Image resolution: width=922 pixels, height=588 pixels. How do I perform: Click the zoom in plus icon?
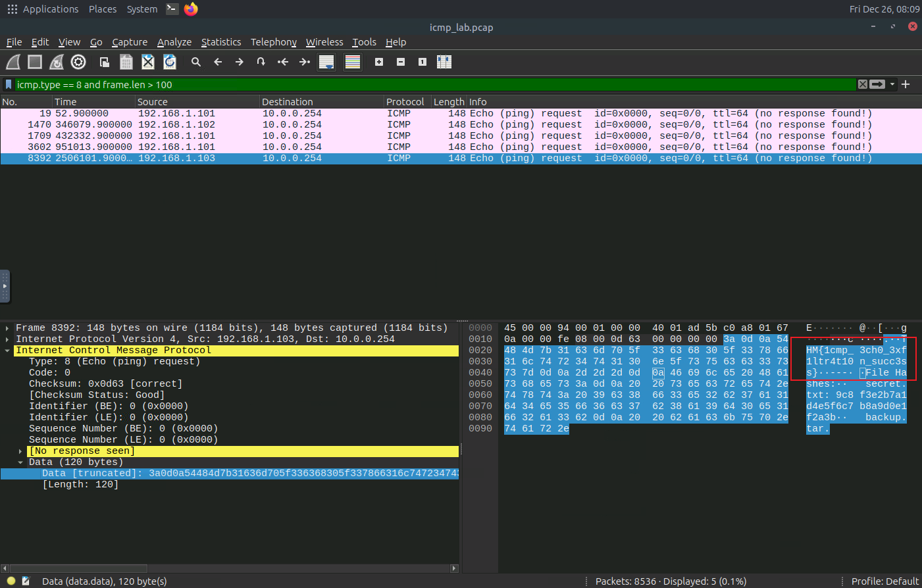[x=379, y=62]
